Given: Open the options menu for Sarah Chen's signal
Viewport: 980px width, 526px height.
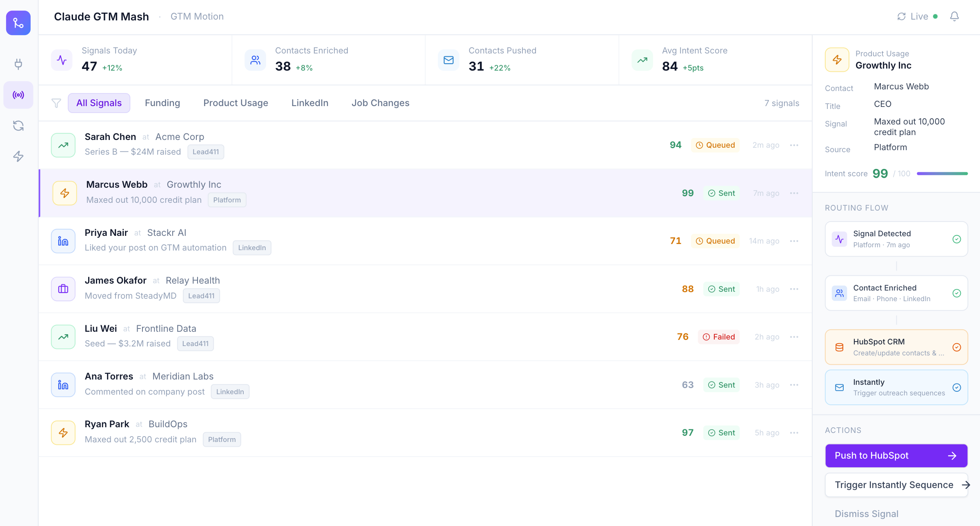Looking at the screenshot, I should [794, 145].
